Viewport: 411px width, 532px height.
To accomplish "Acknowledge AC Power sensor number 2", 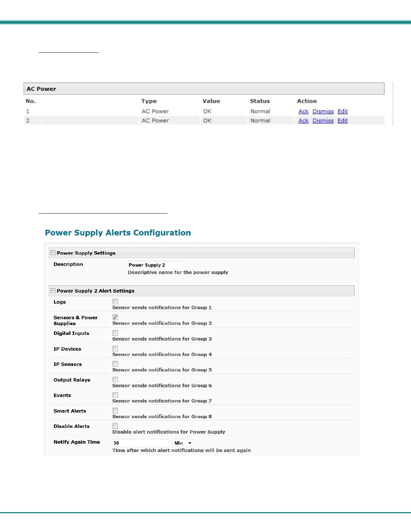I will pos(303,121).
